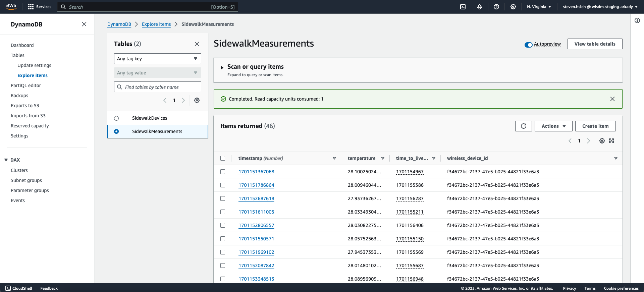Open the help question mark icon

[x=496, y=7]
